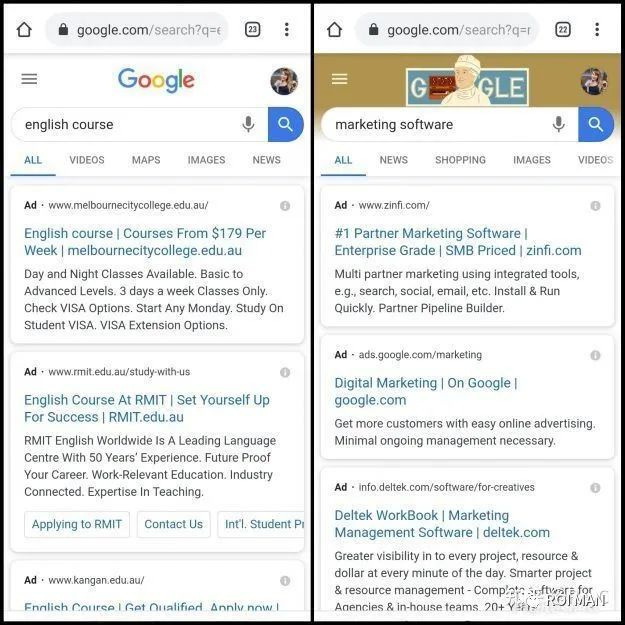
Task: Click info icon on the zinfi.com ad
Action: (x=595, y=206)
